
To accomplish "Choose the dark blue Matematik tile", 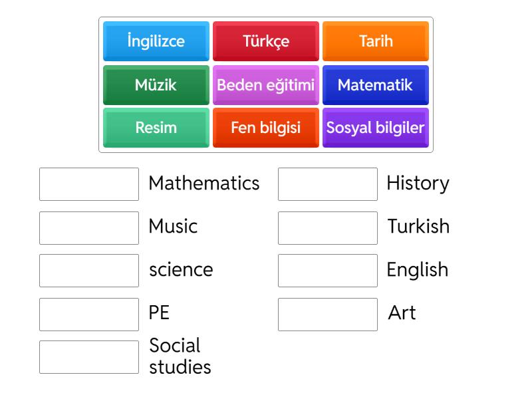I will tap(376, 85).
